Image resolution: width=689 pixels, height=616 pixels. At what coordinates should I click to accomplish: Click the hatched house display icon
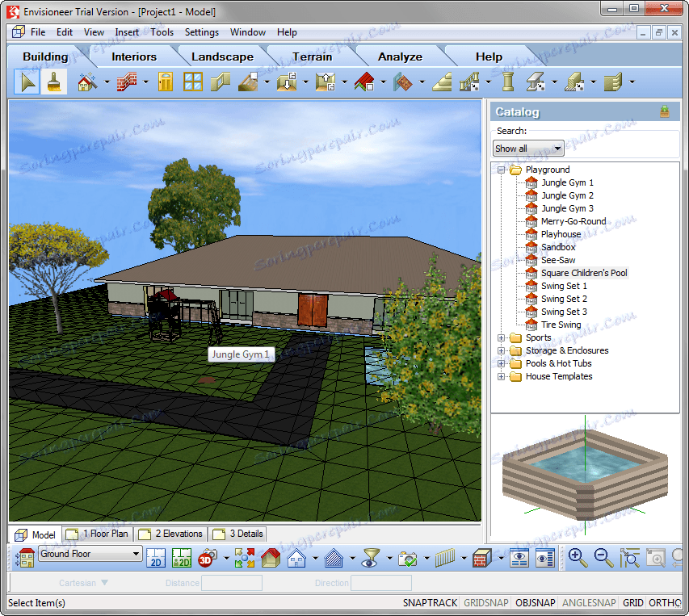pyautogui.click(x=334, y=558)
